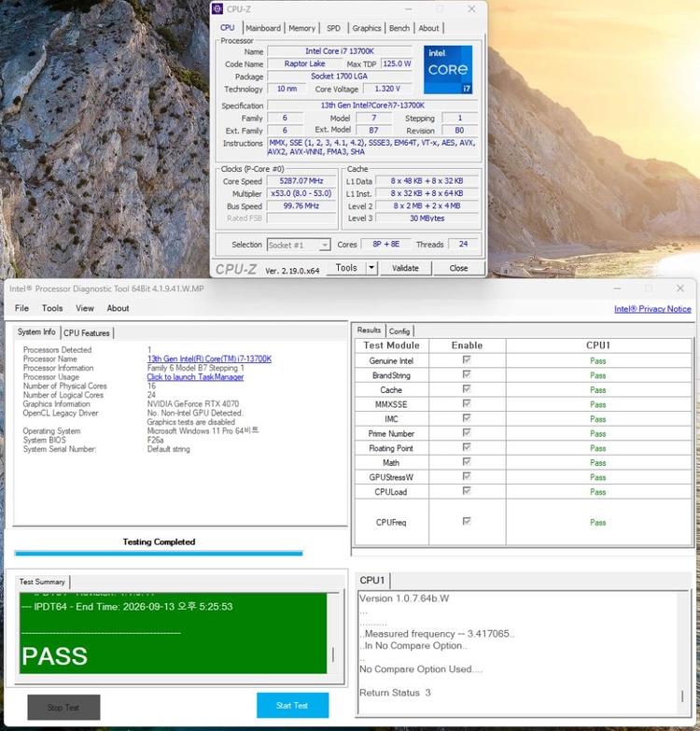
Task: Click the Cores value 8P + 8E
Action: tap(385, 244)
